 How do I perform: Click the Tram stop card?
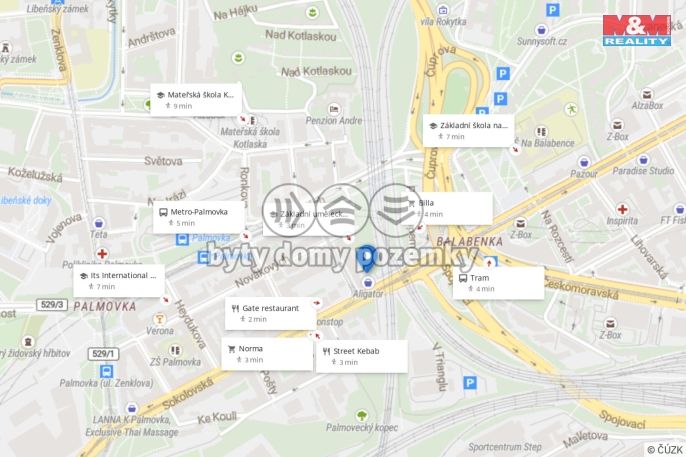pyautogui.click(x=498, y=283)
